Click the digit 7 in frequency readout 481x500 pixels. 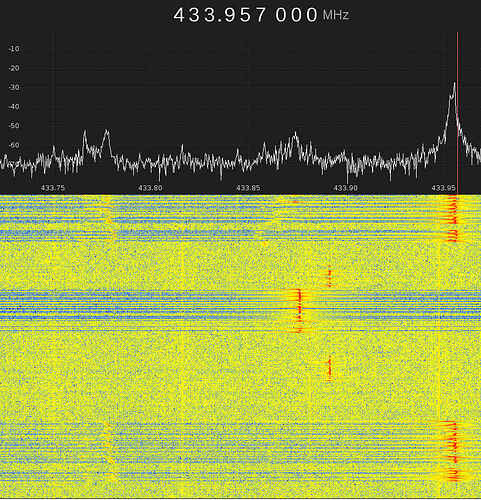click(x=260, y=15)
